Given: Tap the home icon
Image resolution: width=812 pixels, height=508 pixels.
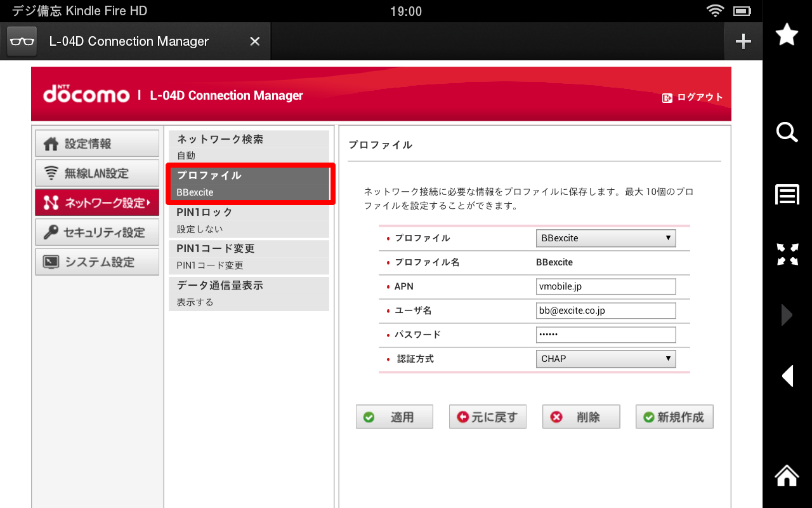Looking at the screenshot, I should (x=787, y=475).
